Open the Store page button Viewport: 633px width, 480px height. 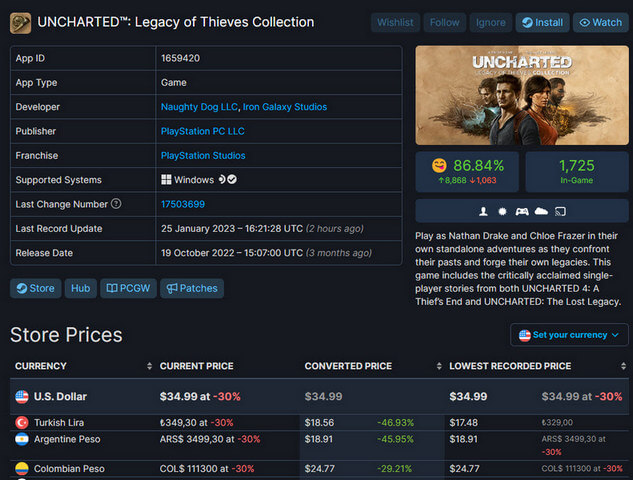(36, 288)
